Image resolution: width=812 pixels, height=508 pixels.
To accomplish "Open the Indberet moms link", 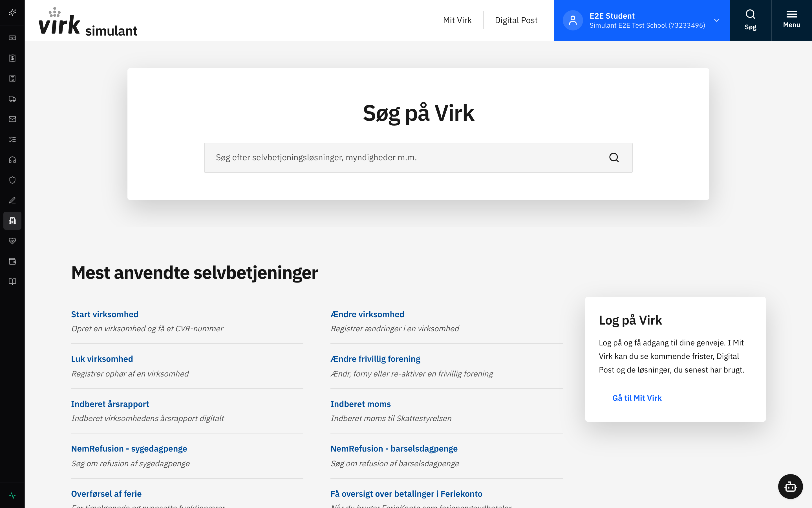I will click(361, 404).
